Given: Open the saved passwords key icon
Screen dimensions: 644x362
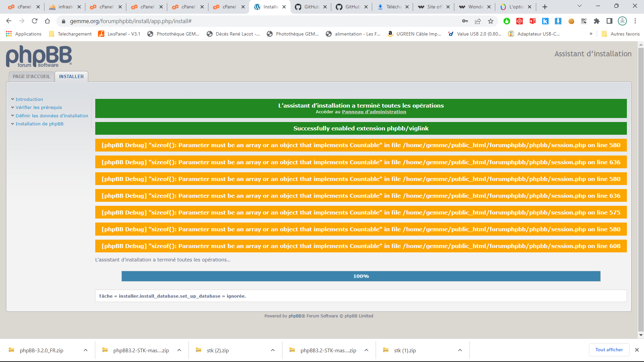Looking at the screenshot, I should pyautogui.click(x=465, y=21).
